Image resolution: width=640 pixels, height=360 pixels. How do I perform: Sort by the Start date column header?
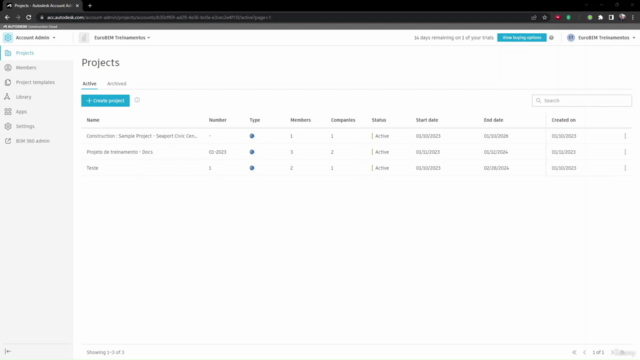(427, 120)
